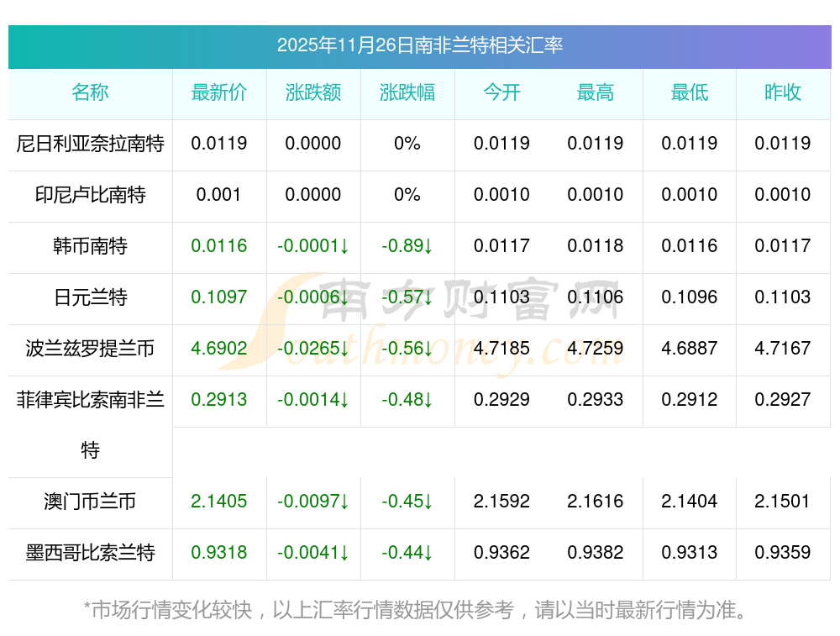The width and height of the screenshot is (840, 636).
Task: Click the -0.0097 change amount cell
Action: [312, 502]
